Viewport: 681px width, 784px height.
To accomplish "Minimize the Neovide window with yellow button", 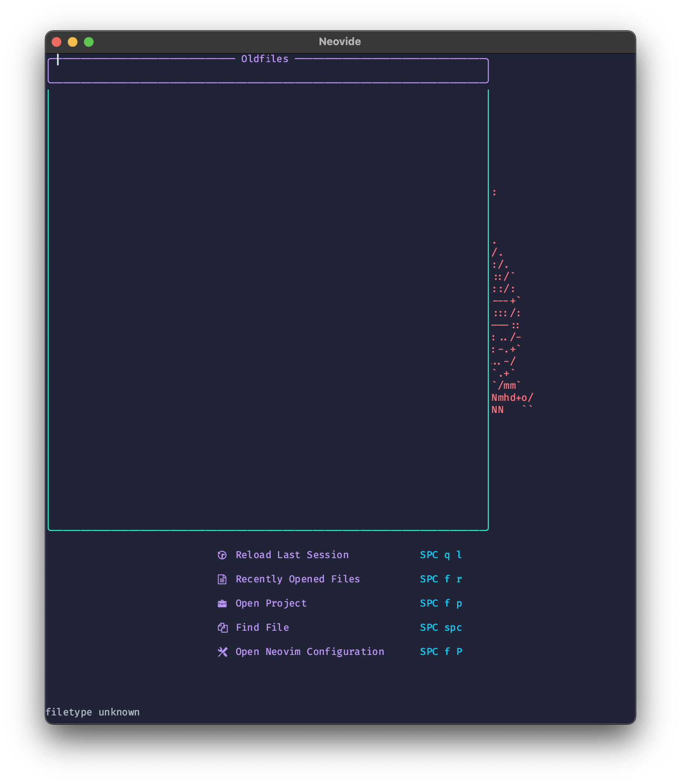I will (x=73, y=42).
